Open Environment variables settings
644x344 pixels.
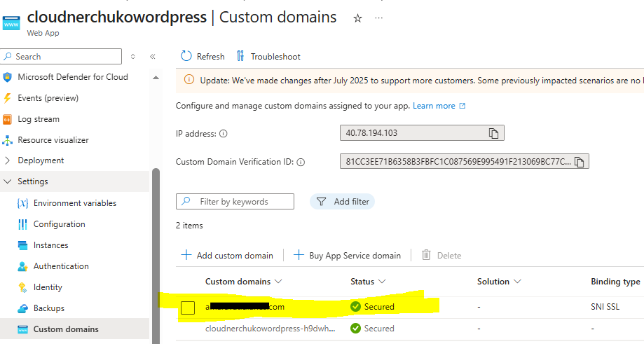pyautogui.click(x=75, y=203)
